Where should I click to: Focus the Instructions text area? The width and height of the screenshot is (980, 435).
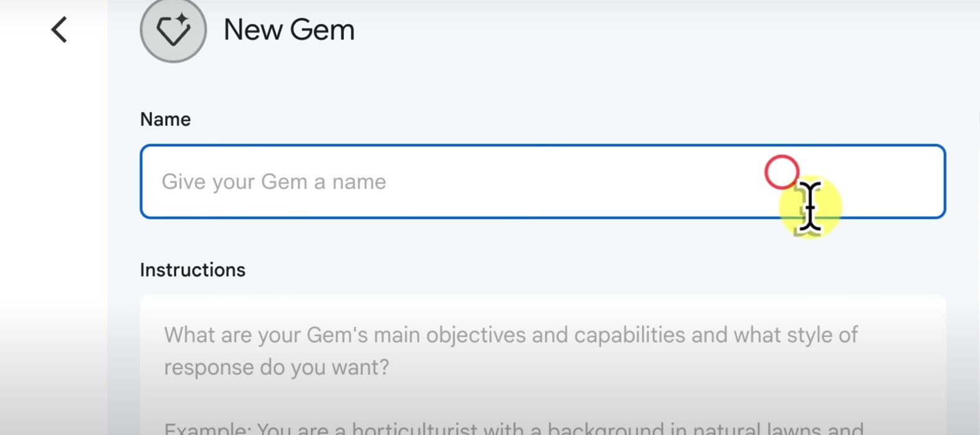(543, 365)
